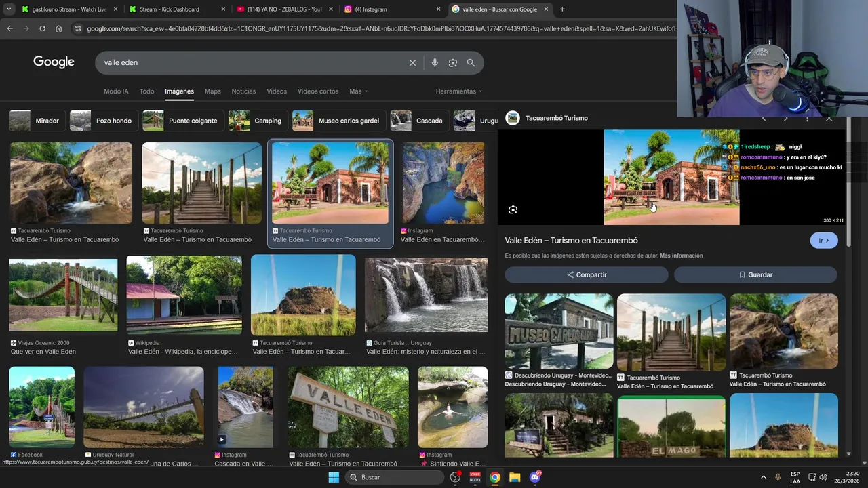Filter by Mirador chip
This screenshot has width=868, height=488.
tap(37, 121)
